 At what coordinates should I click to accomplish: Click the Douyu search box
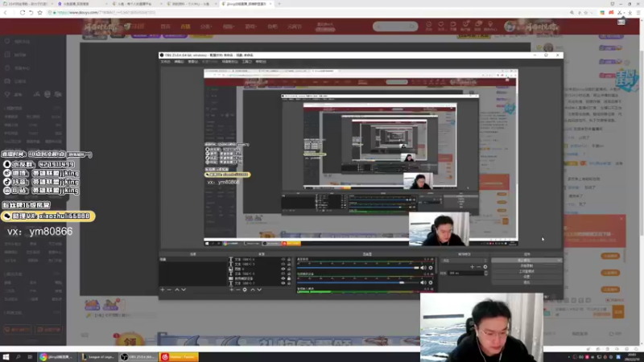[x=395, y=27]
